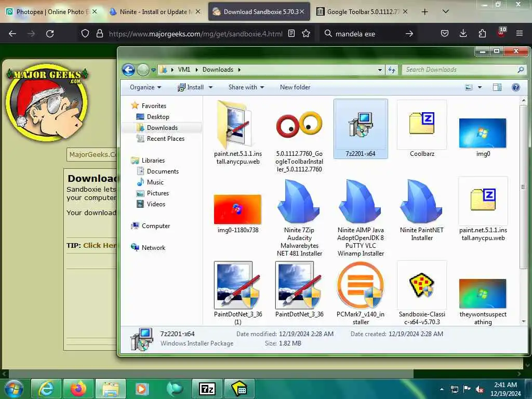Open Windows Start menu

14,389
